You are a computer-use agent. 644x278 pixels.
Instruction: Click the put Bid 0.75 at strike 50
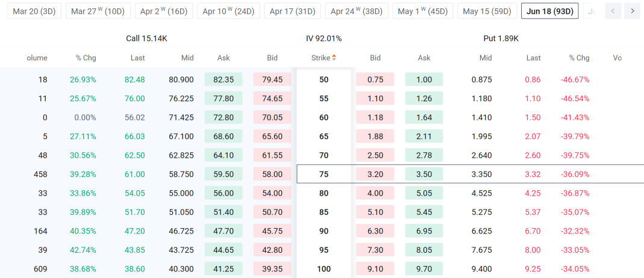coord(375,79)
